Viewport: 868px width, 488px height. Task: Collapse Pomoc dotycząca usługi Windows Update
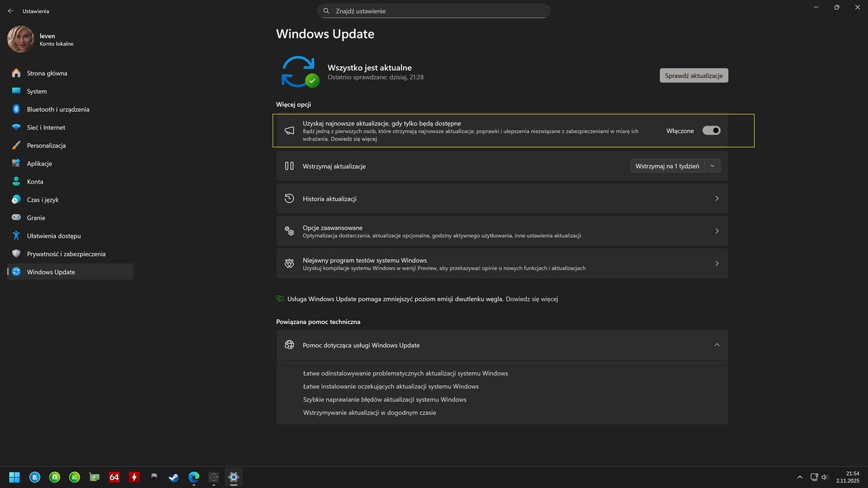click(717, 345)
